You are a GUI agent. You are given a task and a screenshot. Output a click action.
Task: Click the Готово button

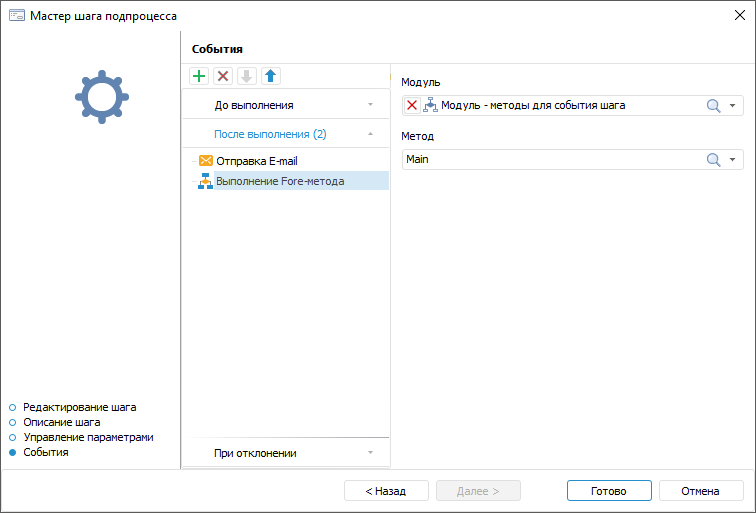608,491
